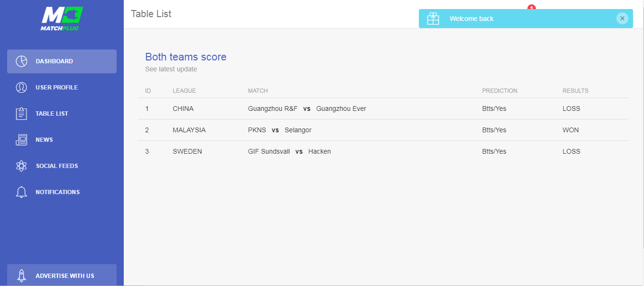Click the Dashboard pie chart icon
644x286 pixels.
[21, 61]
